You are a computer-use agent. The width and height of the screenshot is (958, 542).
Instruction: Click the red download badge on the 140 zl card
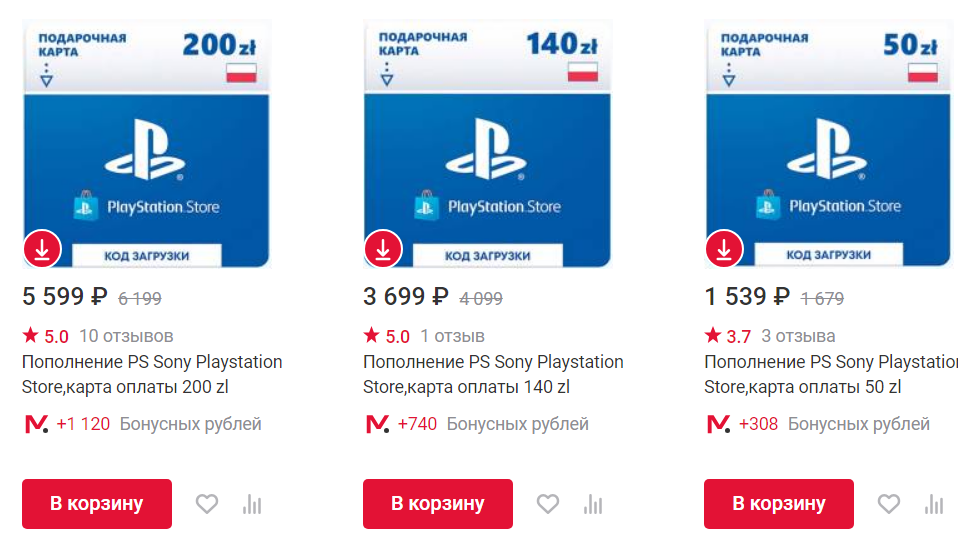[x=383, y=250]
